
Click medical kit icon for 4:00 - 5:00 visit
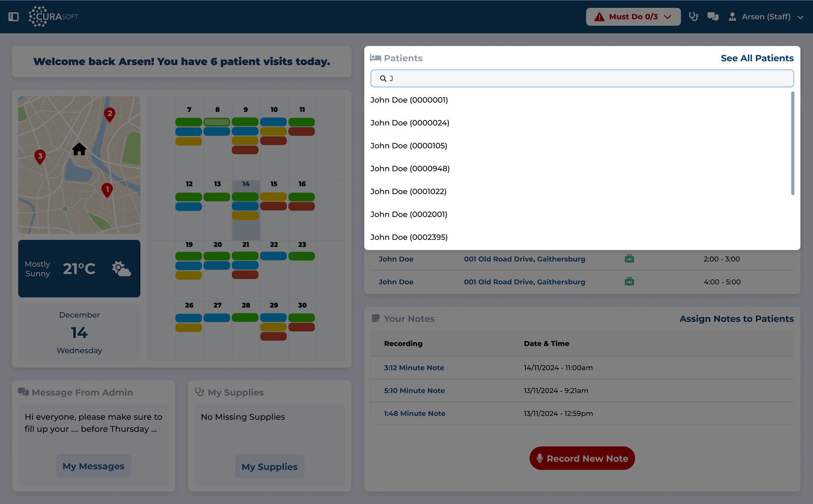pos(629,282)
